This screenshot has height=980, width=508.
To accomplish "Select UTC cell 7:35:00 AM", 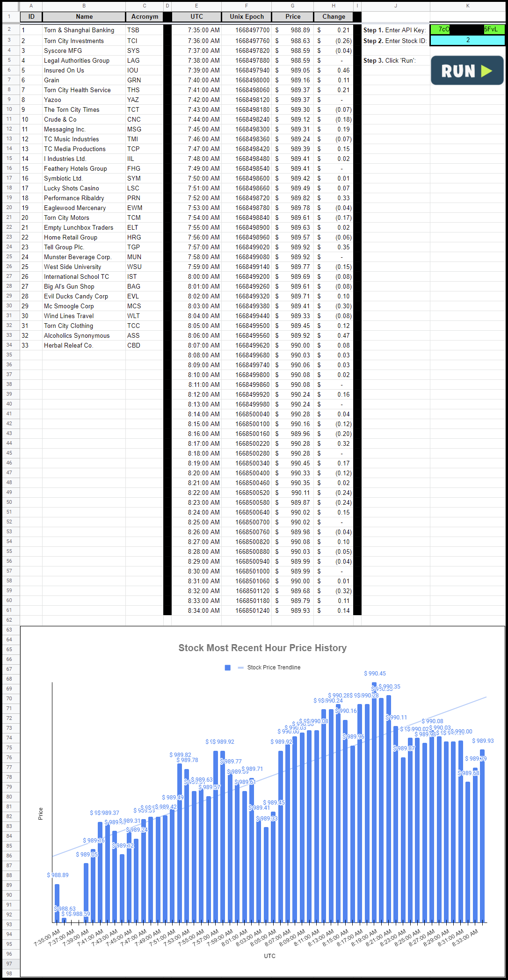I will click(196, 30).
